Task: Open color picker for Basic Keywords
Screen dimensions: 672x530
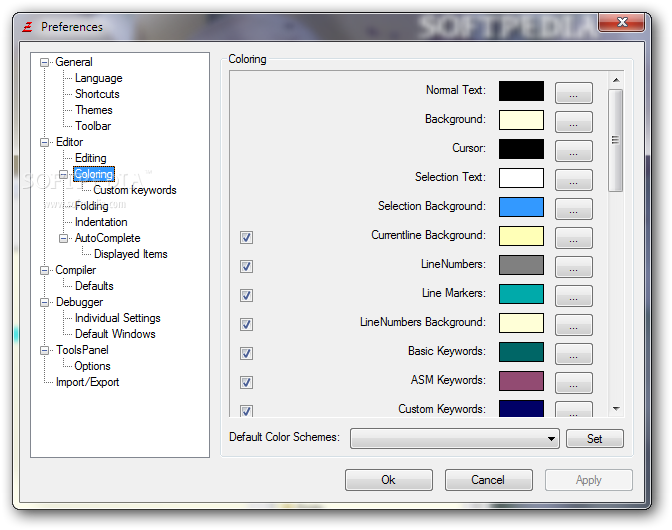Action: click(574, 354)
